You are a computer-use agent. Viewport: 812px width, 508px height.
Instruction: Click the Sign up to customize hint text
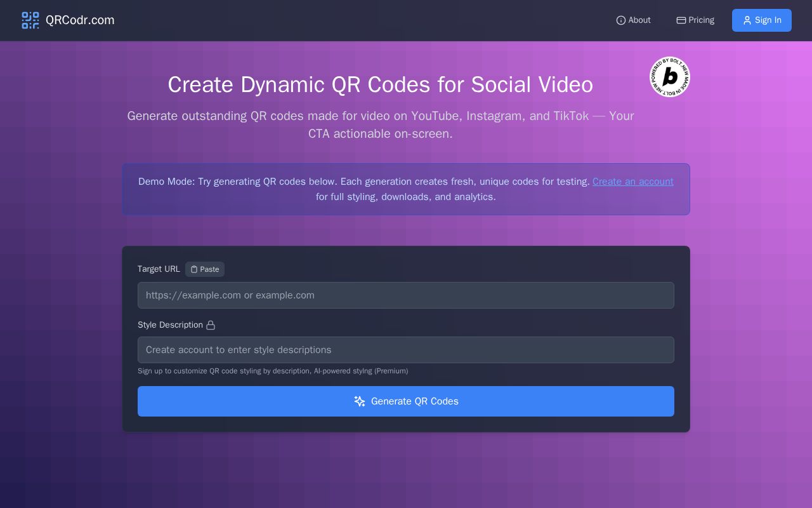[273, 371]
